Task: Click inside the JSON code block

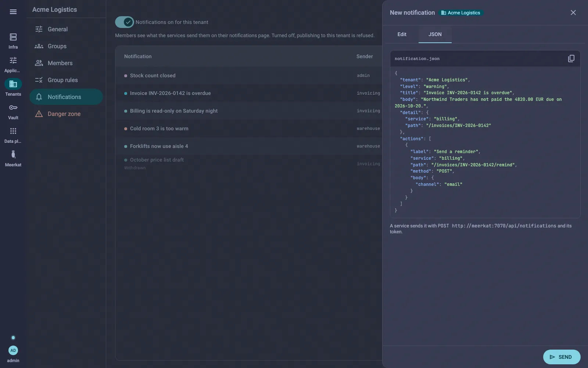Action: pos(485,142)
